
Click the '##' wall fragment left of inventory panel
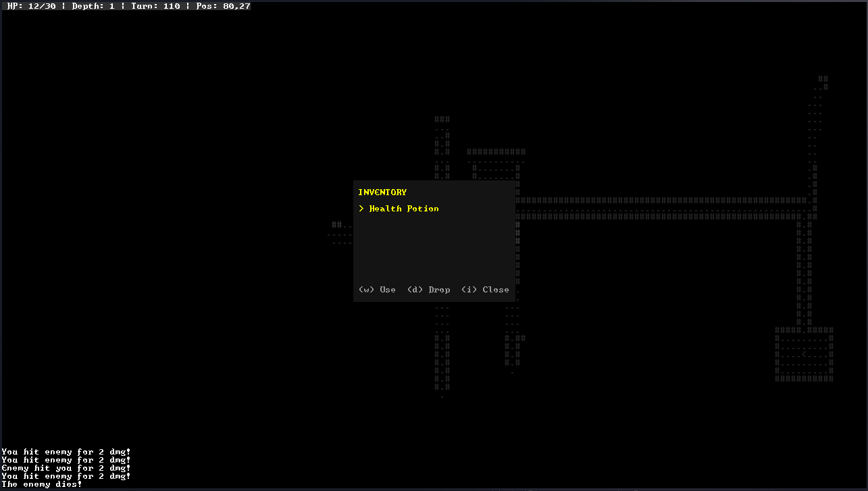click(336, 225)
